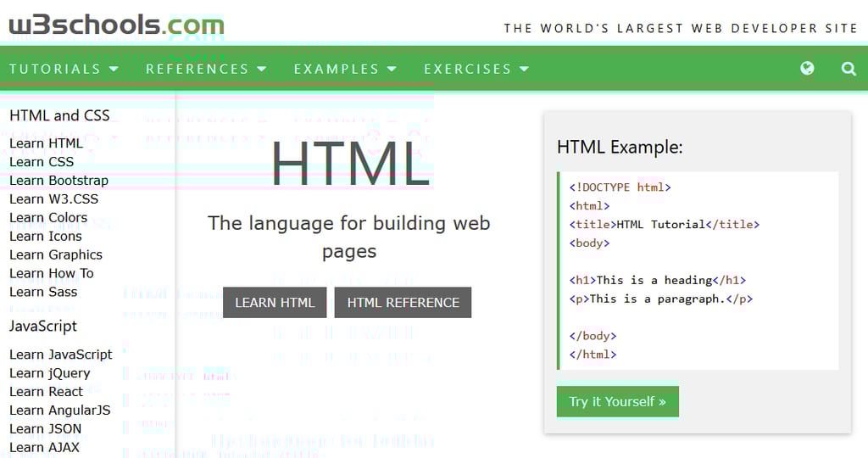Click the w3schools.com logo
868x458 pixels.
point(116,25)
